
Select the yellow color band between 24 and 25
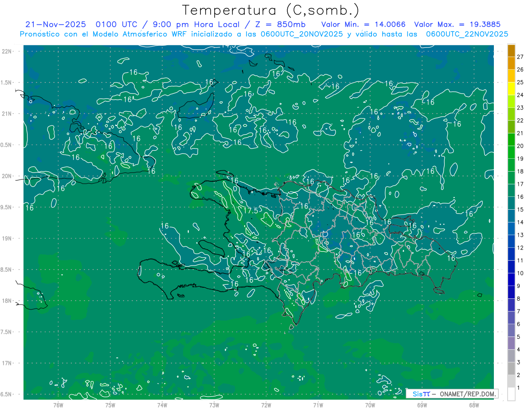coord(511,89)
